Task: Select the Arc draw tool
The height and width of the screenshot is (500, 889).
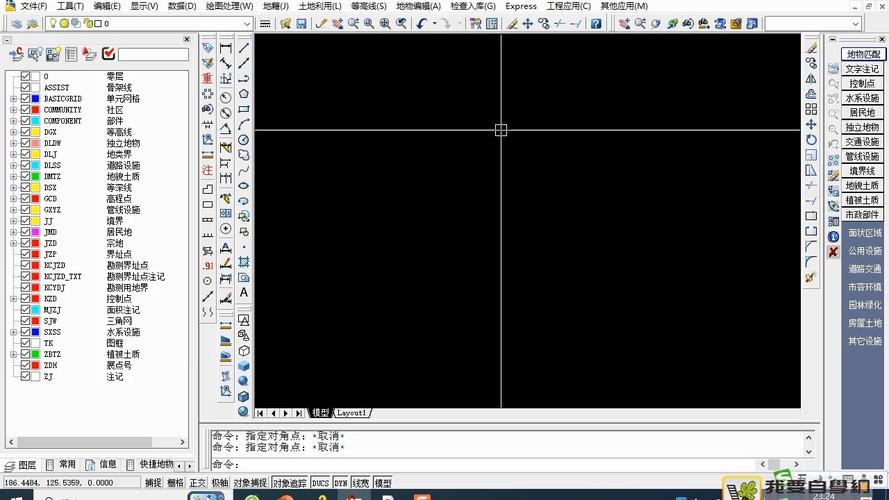Action: pyautogui.click(x=244, y=124)
